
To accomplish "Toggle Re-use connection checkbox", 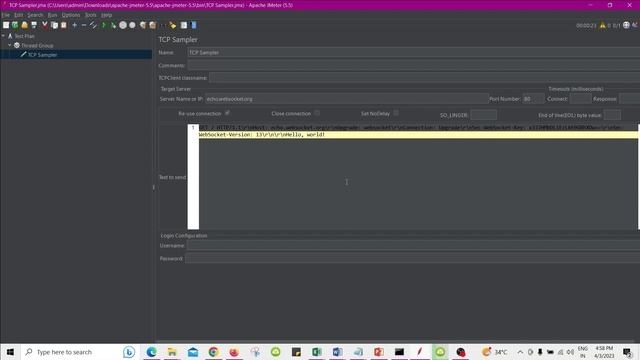I will pyautogui.click(x=227, y=113).
